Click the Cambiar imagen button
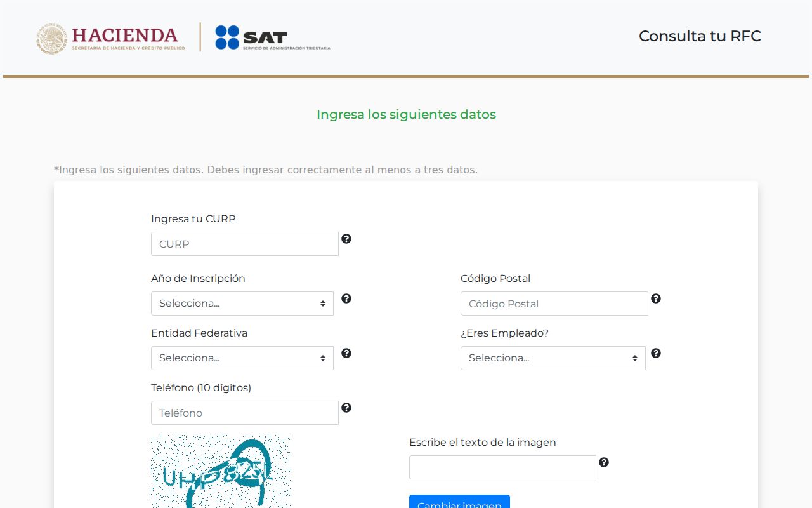The height and width of the screenshot is (508, 812). (x=459, y=502)
